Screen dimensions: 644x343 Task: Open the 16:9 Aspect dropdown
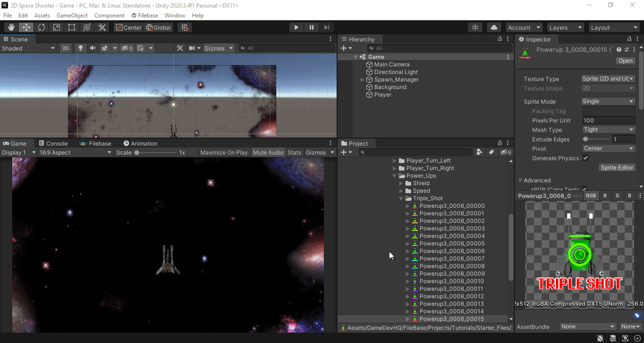point(75,152)
